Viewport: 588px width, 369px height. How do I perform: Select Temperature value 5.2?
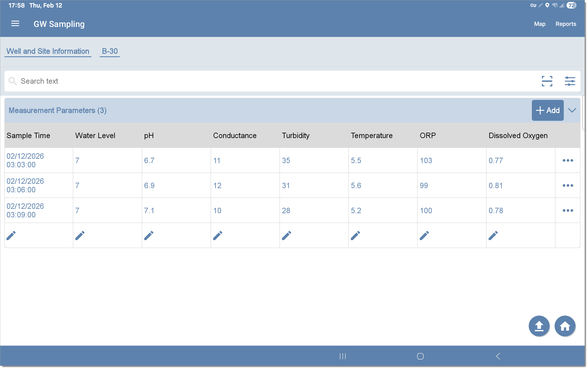point(356,210)
